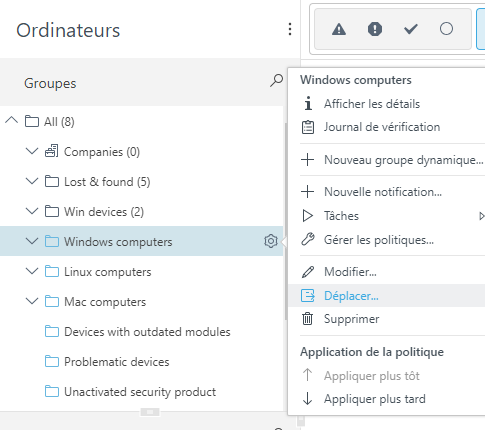
Task: Toggle the checkmark OK status filter
Action: tap(411, 29)
